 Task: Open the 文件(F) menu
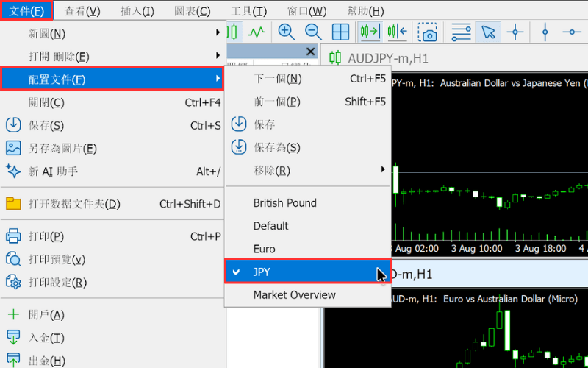26,10
